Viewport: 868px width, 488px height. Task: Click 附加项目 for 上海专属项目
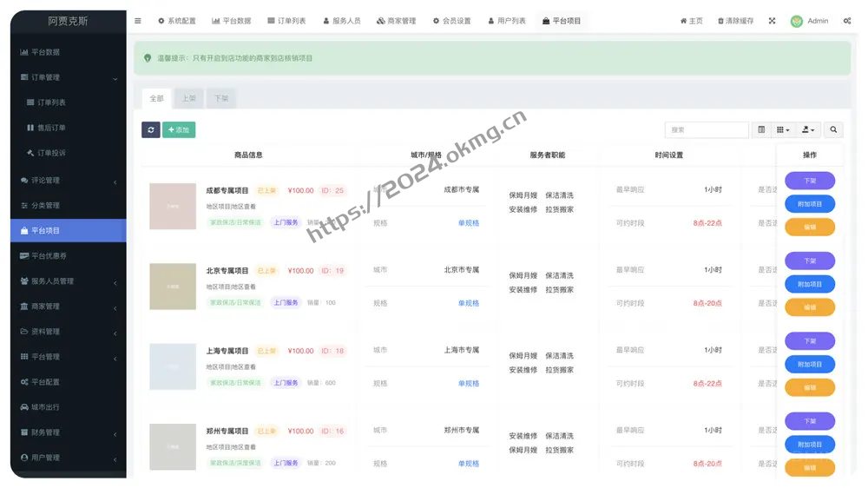810,365
